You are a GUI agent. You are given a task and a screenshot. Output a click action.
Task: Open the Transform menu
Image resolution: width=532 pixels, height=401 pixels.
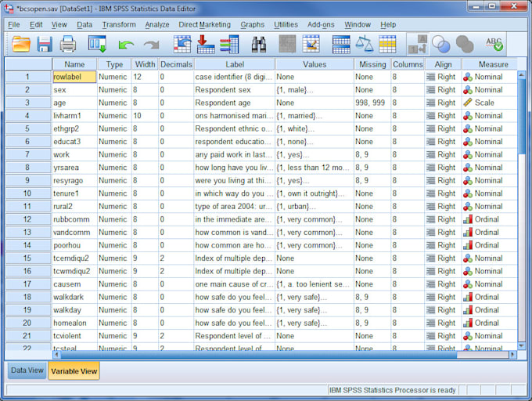[118, 24]
